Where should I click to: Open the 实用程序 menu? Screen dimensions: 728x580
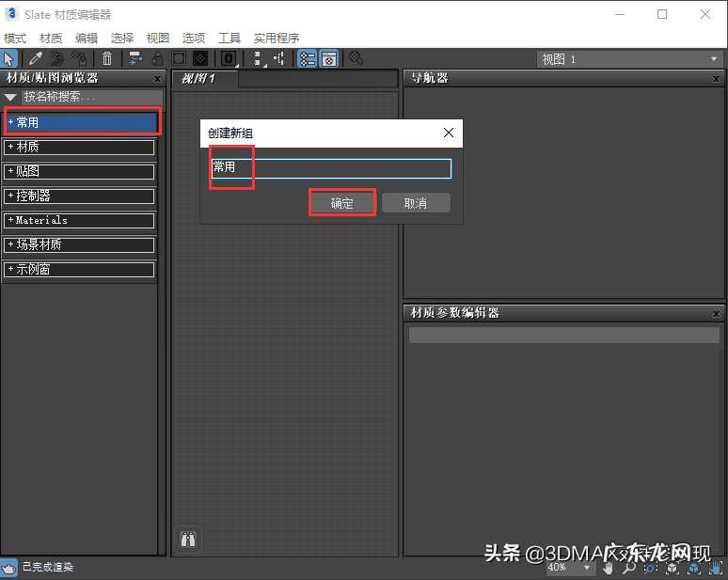(277, 38)
